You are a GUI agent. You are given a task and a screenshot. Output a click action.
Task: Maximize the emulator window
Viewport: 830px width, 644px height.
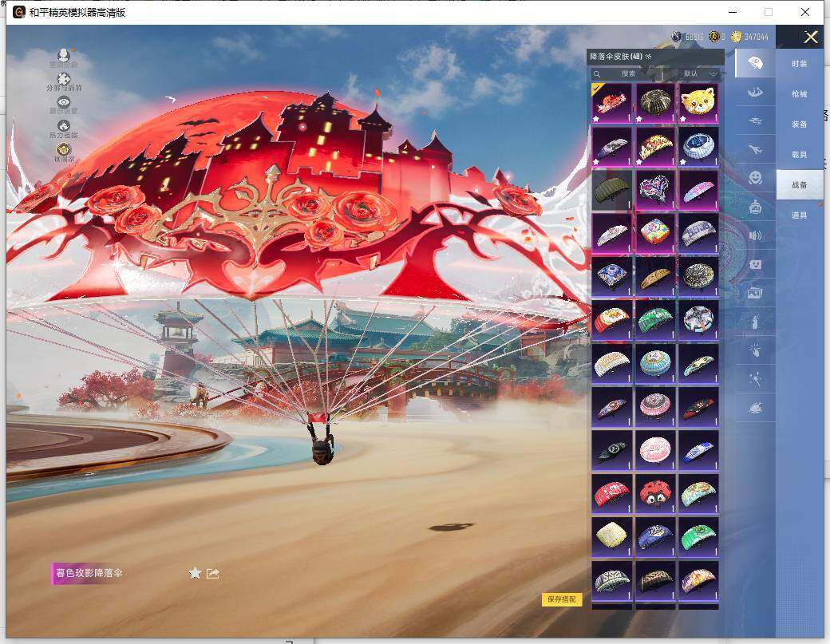coord(769,12)
